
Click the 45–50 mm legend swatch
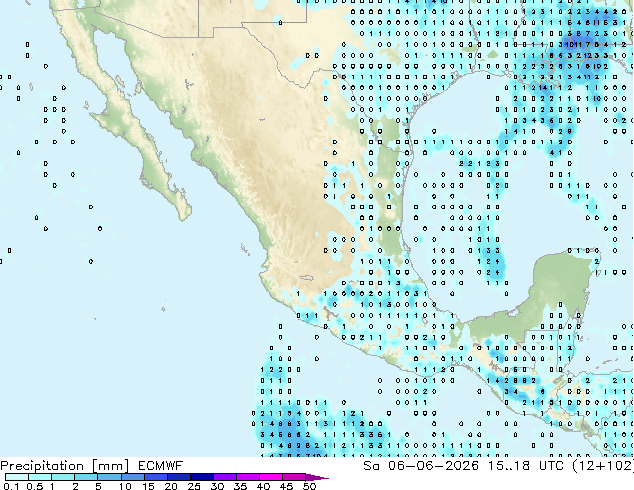(x=293, y=477)
